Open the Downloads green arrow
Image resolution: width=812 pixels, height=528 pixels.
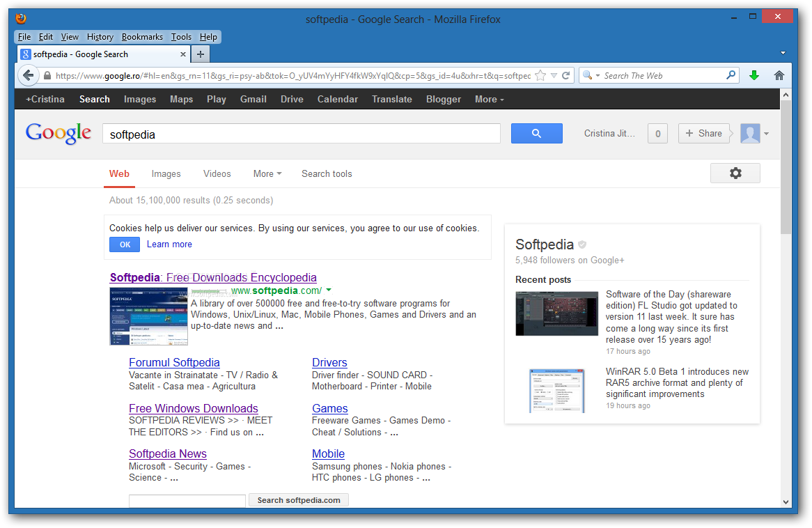(x=754, y=76)
